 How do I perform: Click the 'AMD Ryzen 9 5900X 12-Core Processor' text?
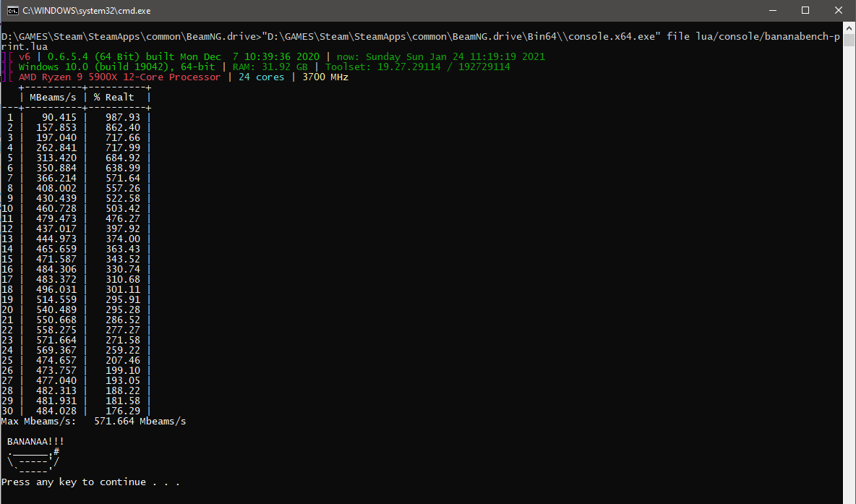pyautogui.click(x=119, y=77)
